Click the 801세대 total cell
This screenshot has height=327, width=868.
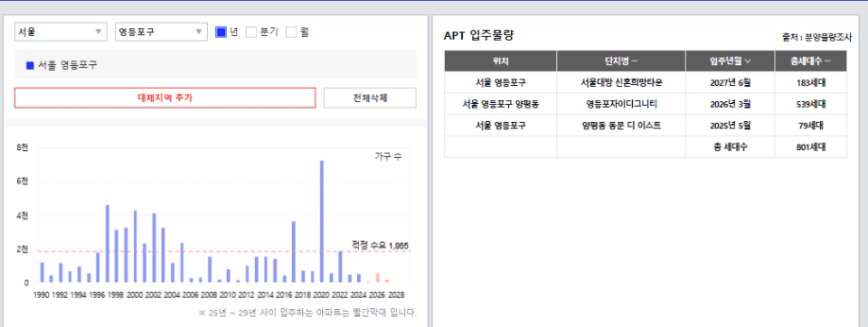811,147
